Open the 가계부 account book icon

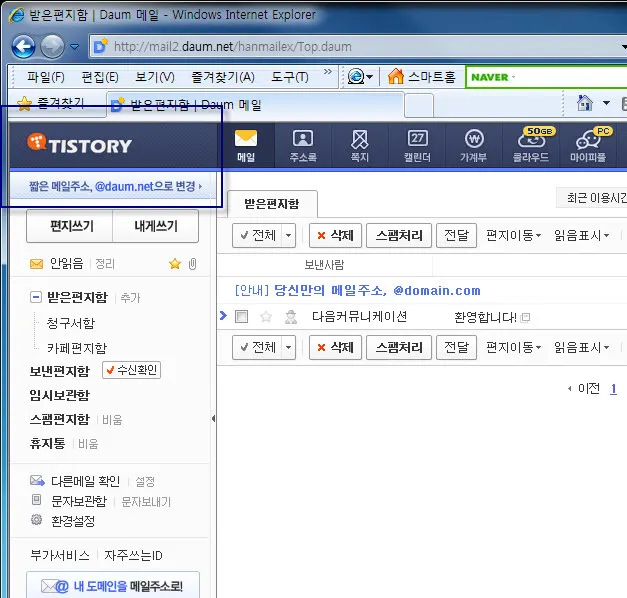click(x=475, y=145)
